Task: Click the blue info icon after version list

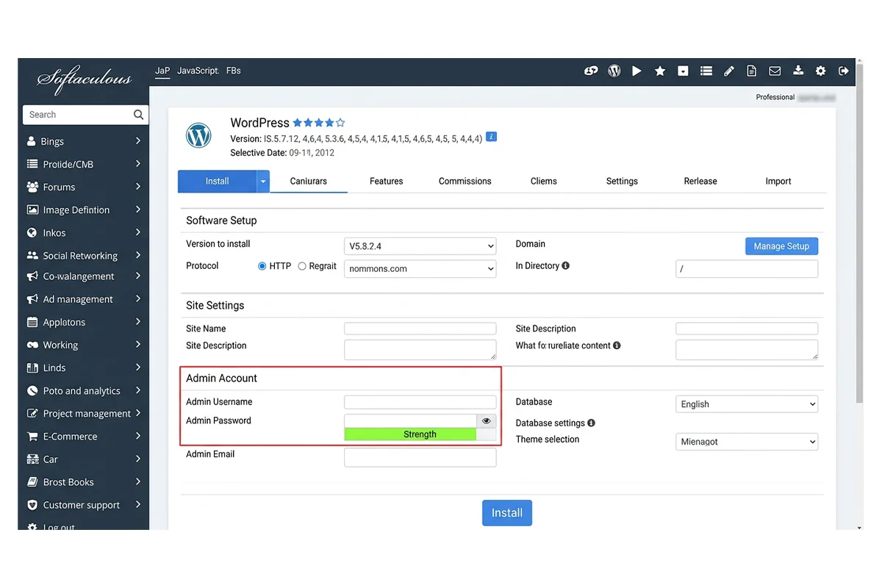Action: 492,137
